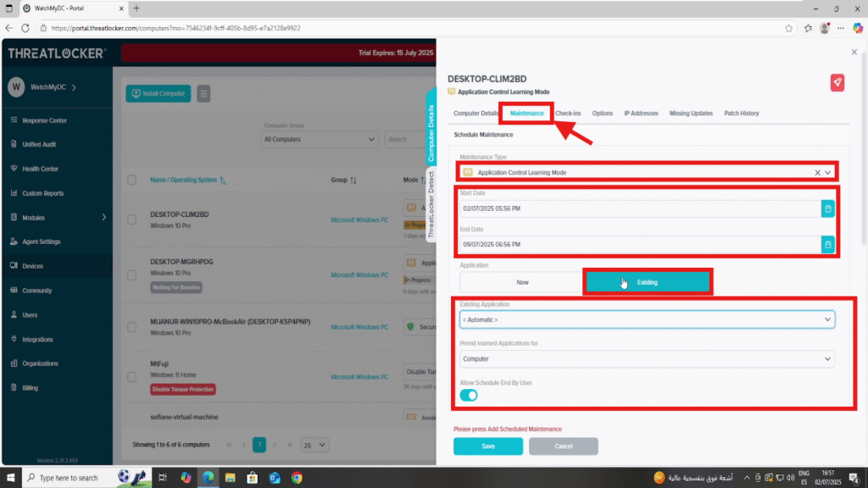Select pagination page 1

[259, 444]
